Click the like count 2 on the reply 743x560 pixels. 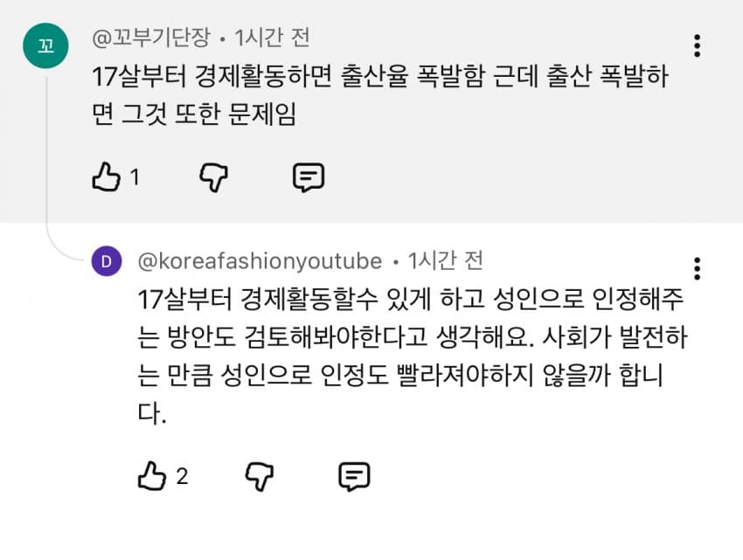click(182, 477)
